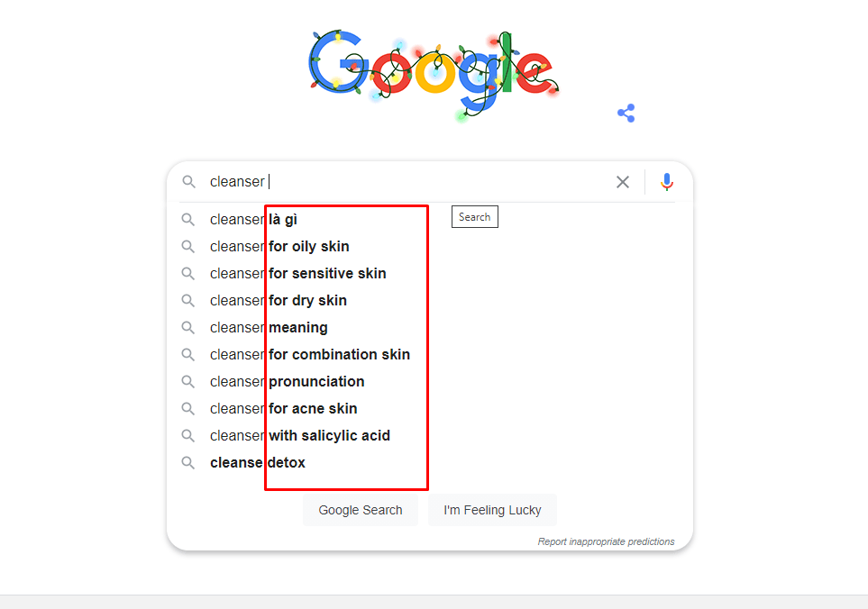Click magnifier icon beside 'cleanser là gì'
Image resolution: width=868 pixels, height=609 pixels.
[x=188, y=220]
